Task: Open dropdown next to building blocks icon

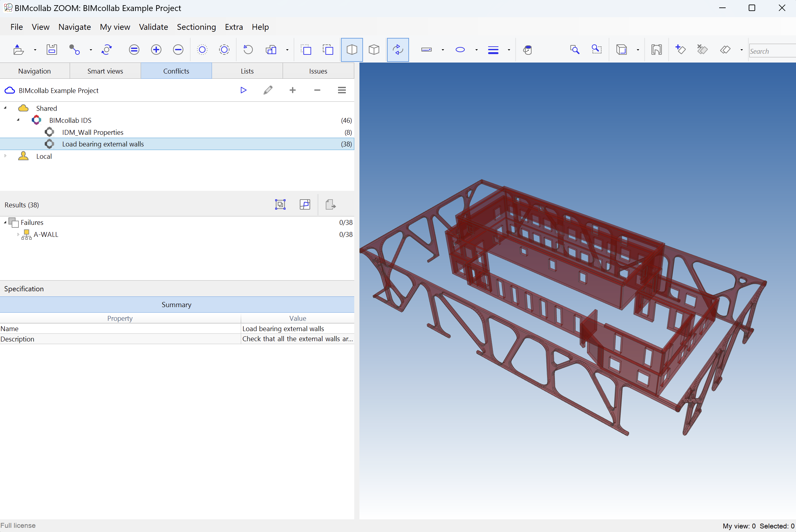Action: pyautogui.click(x=287, y=50)
